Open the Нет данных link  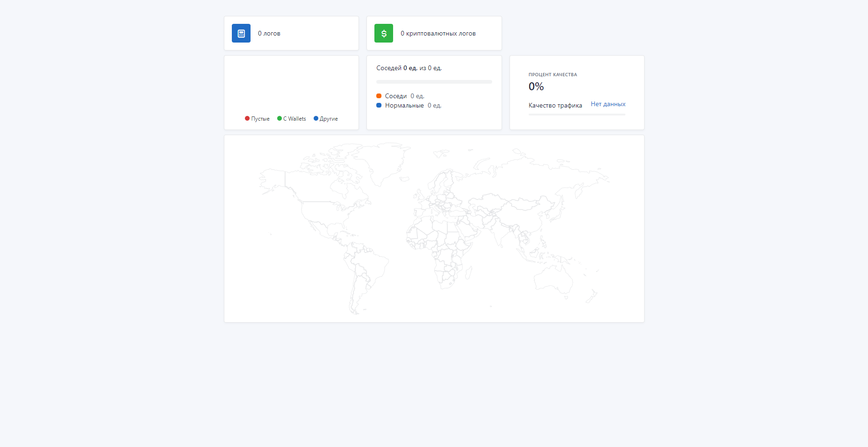(x=608, y=104)
